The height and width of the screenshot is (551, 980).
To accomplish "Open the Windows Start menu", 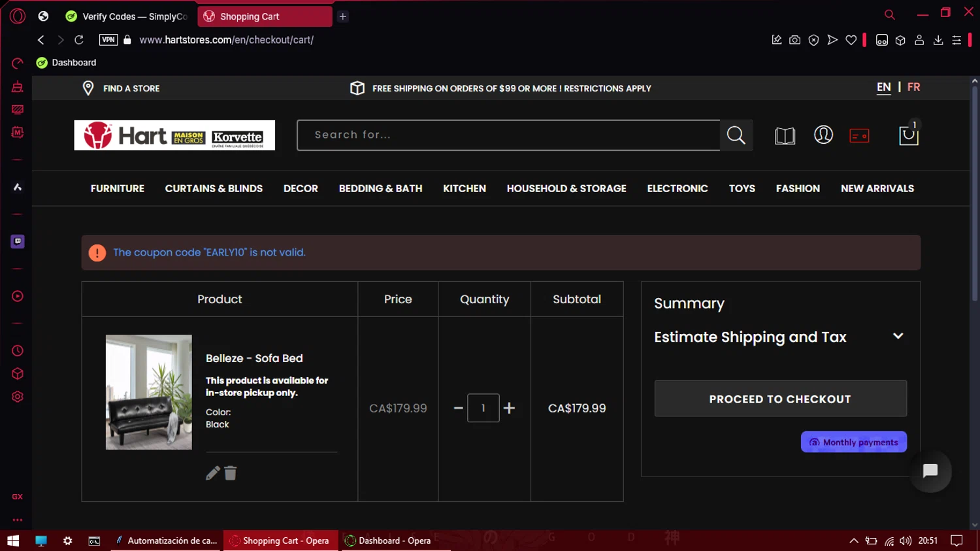I will pos(13,541).
